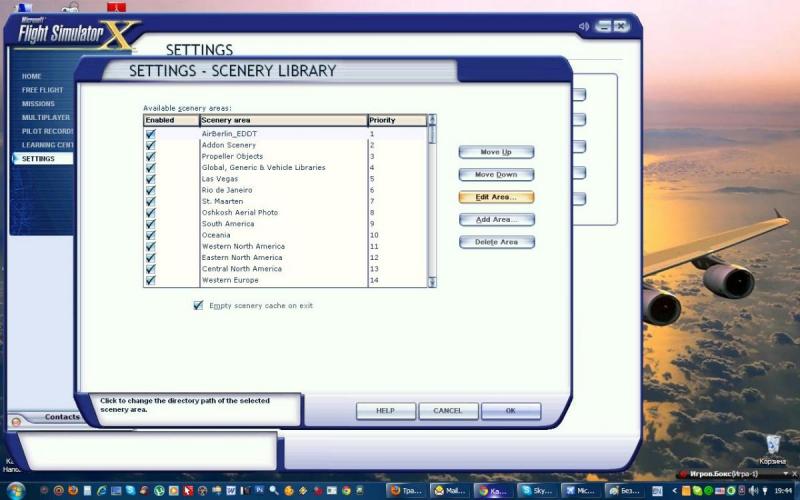Image resolution: width=800 pixels, height=500 pixels.
Task: Select the South America scenery row
Action: point(286,223)
